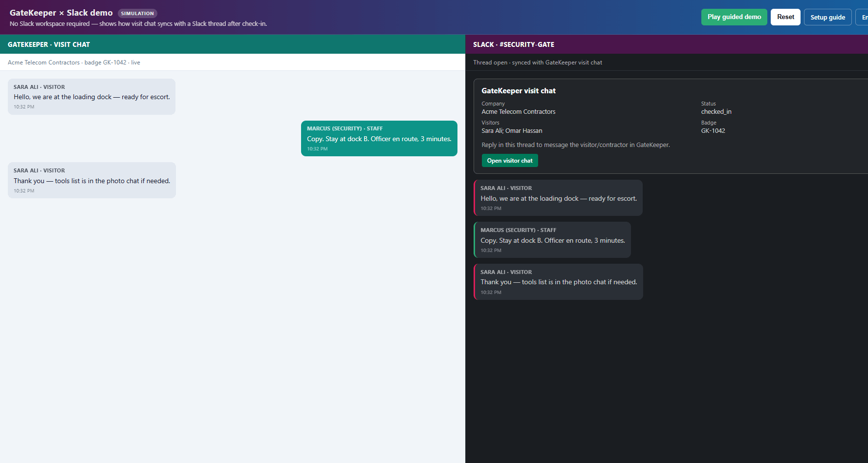Click 'Thread open · synced with GateKeeper' status
Screen dimensions: 868x463
538,63
